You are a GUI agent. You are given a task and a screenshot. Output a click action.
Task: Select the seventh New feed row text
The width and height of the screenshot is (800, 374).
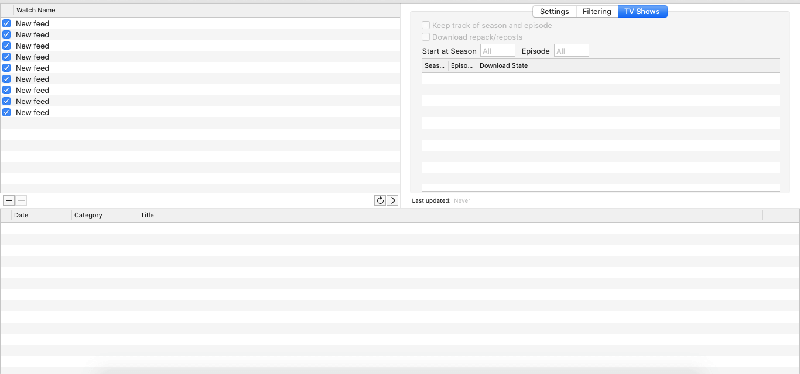[32, 90]
